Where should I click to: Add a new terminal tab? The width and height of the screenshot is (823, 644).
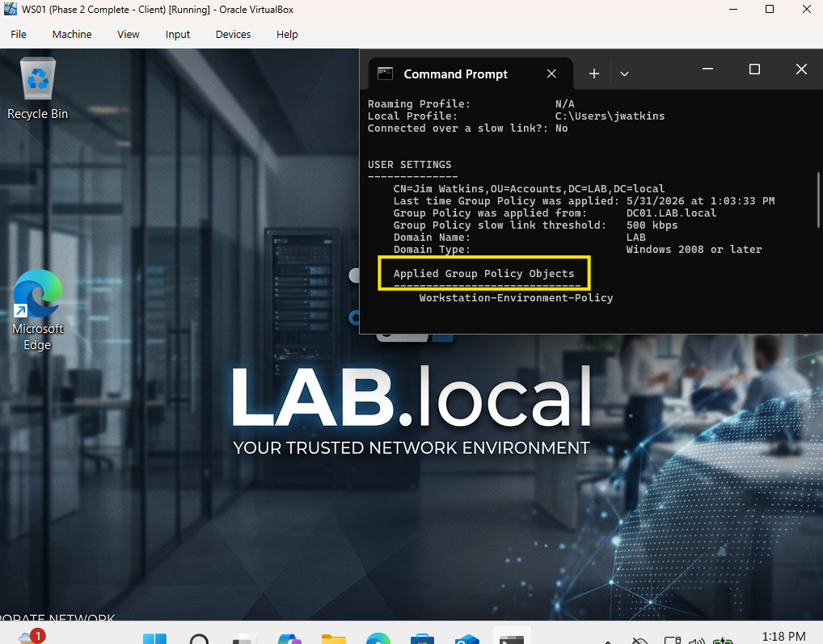coord(593,74)
